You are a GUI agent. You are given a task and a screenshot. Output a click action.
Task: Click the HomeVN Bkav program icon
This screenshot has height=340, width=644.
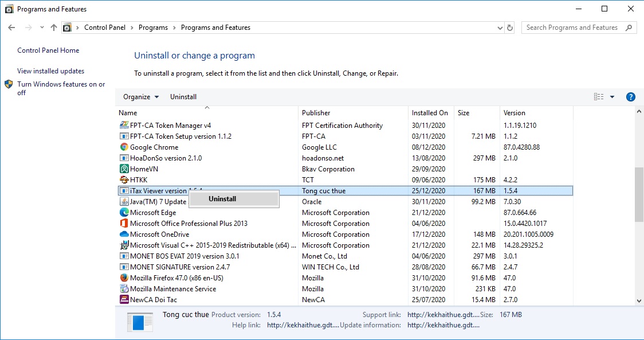coord(125,169)
